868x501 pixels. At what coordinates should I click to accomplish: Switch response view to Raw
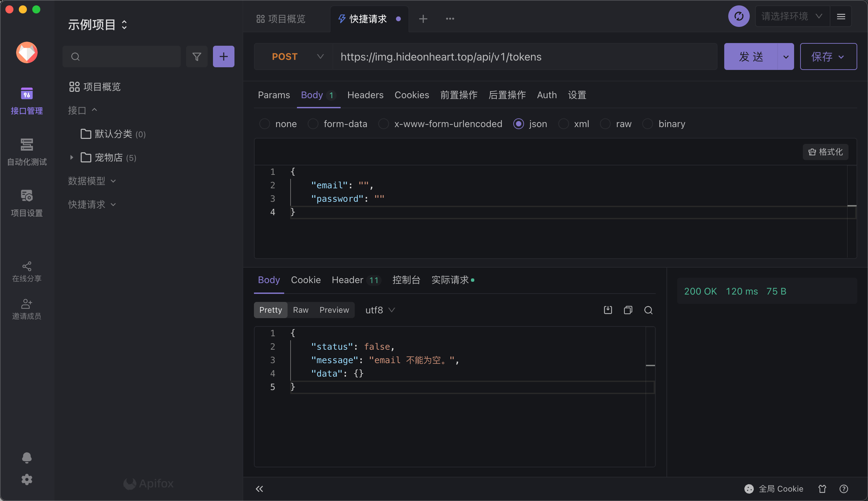300,310
